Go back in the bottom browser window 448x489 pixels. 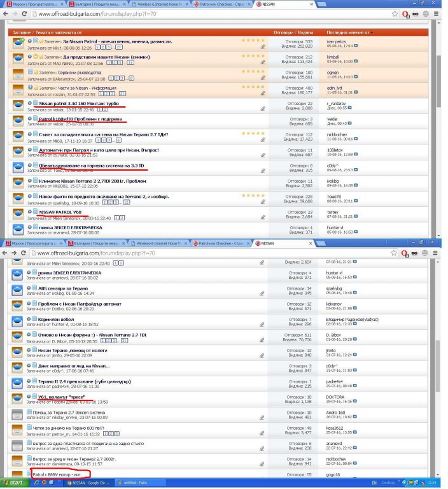coord(5,253)
